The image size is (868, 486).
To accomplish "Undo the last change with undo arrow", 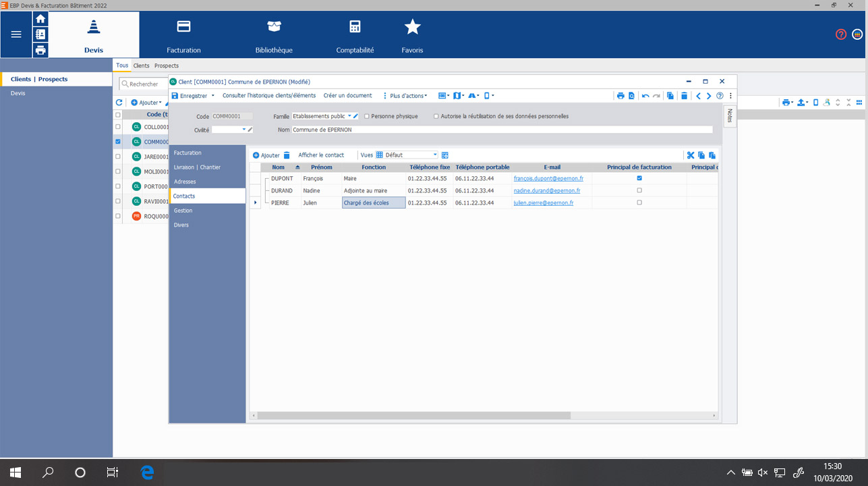I will tap(645, 96).
